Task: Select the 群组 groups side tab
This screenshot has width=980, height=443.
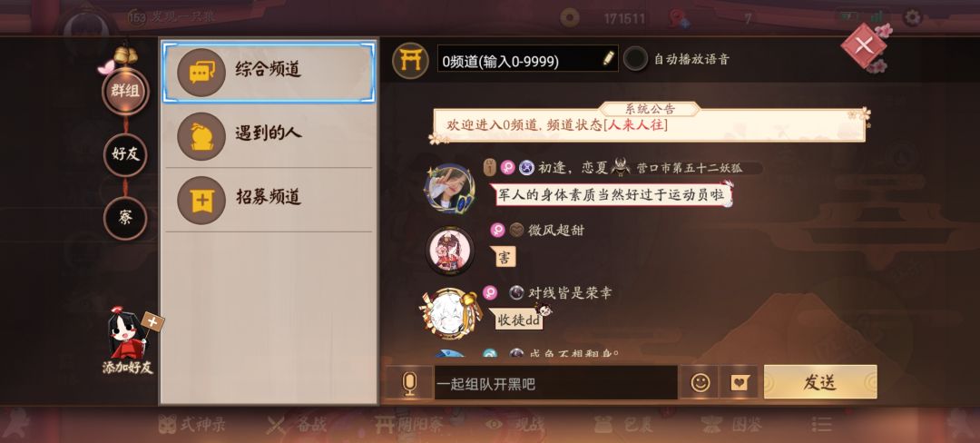Action: click(x=125, y=91)
